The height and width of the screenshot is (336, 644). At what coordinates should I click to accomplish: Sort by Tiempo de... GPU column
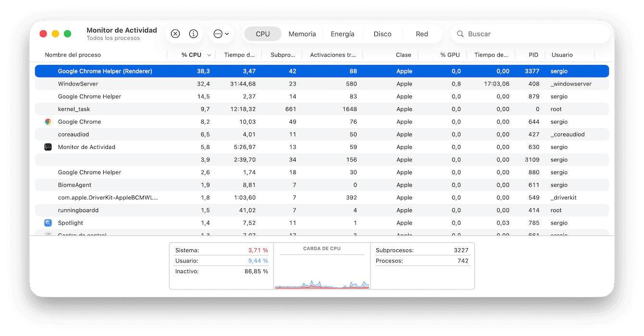(x=491, y=55)
